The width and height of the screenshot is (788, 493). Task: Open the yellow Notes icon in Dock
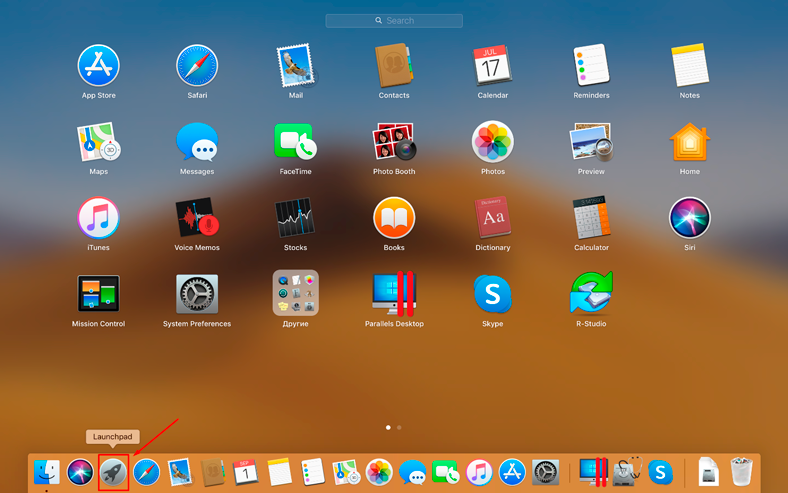(279, 472)
